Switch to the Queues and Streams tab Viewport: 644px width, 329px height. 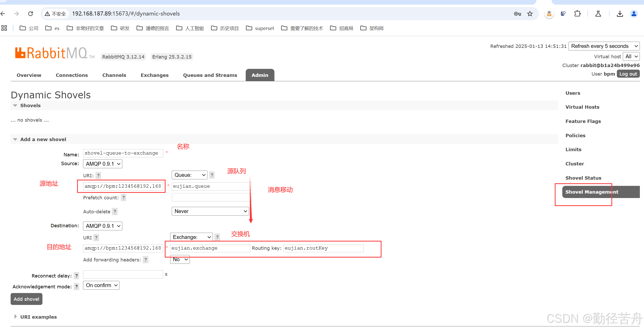(x=210, y=75)
